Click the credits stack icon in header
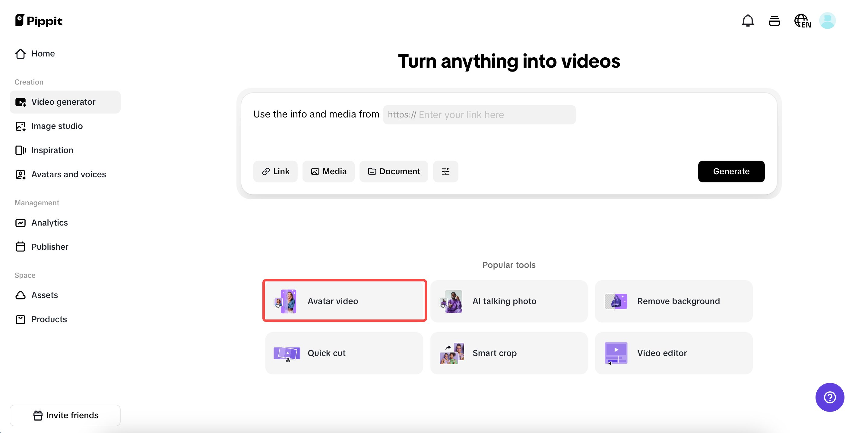 [774, 21]
